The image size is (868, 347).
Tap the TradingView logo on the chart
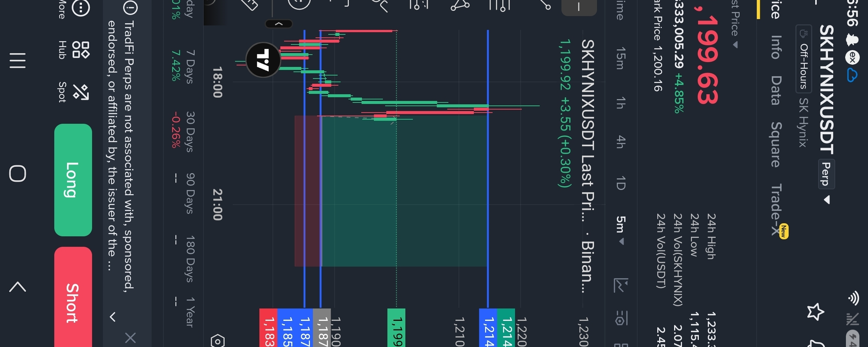coord(263,60)
